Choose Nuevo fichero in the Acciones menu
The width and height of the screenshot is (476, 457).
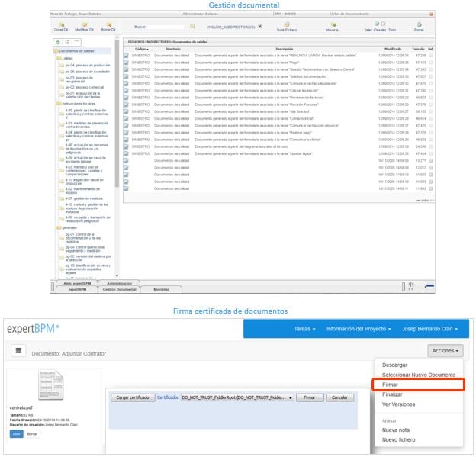pyautogui.click(x=398, y=440)
